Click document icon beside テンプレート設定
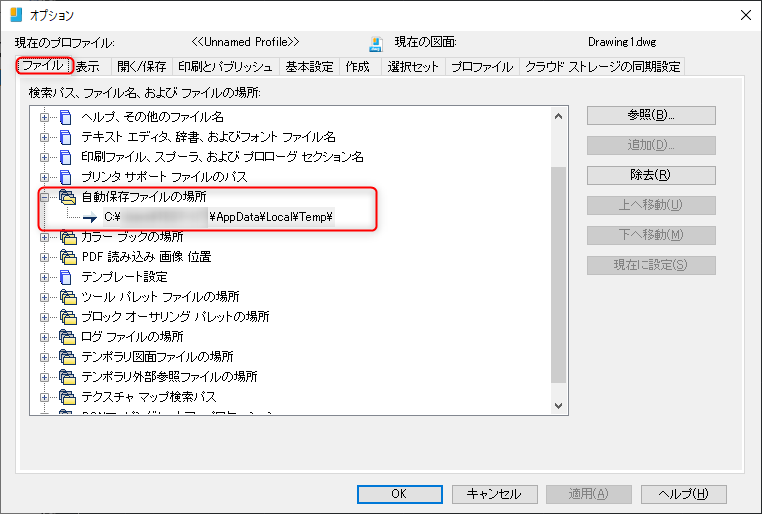Image resolution: width=762 pixels, height=514 pixels. click(x=65, y=277)
